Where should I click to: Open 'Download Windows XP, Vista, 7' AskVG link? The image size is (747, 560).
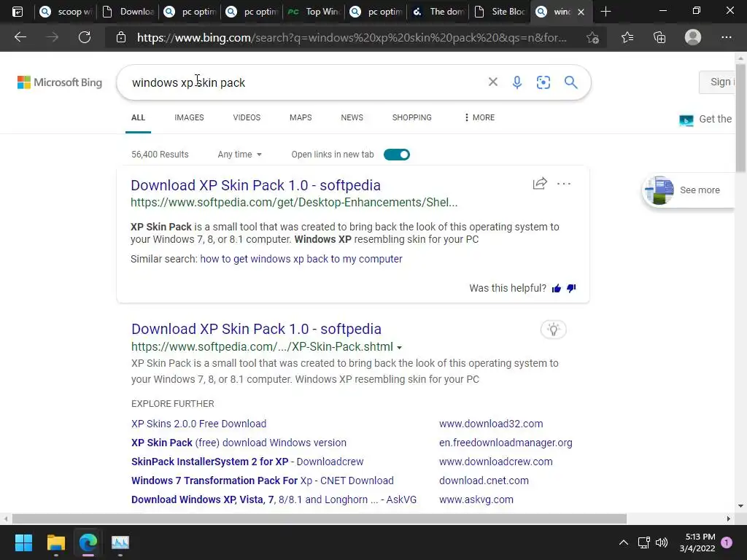tap(274, 499)
